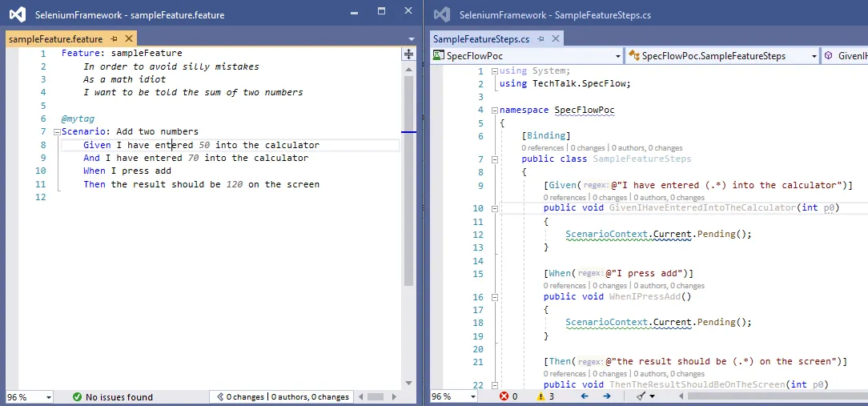Screen dimensions: 868x406
Task: Click the horizontal scroll right arrow in the feature window
Action: point(395,396)
